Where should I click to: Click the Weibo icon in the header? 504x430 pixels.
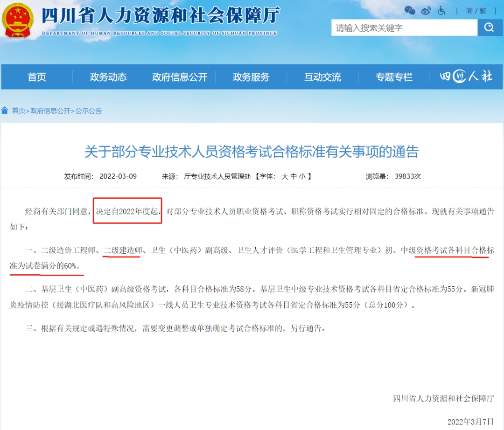tap(426, 11)
